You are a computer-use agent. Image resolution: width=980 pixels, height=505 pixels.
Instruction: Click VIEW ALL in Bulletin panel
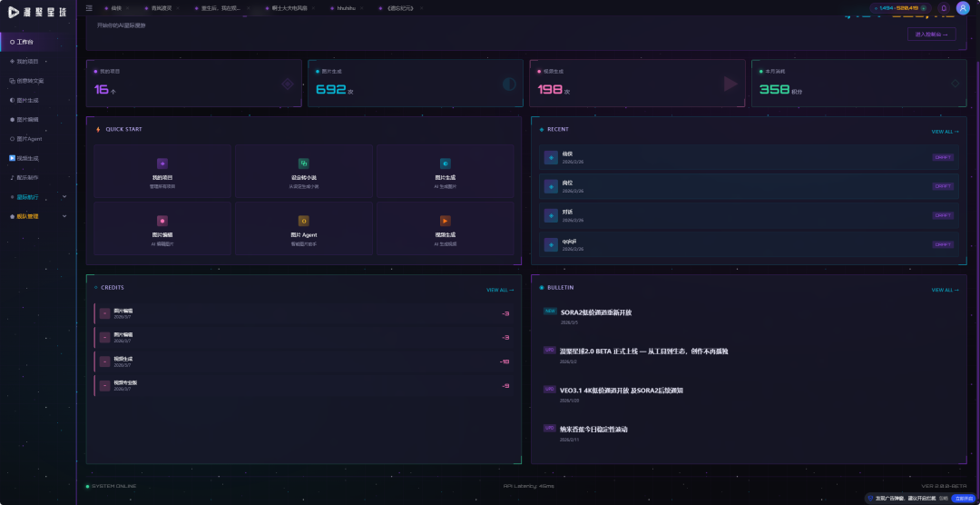[x=945, y=291]
